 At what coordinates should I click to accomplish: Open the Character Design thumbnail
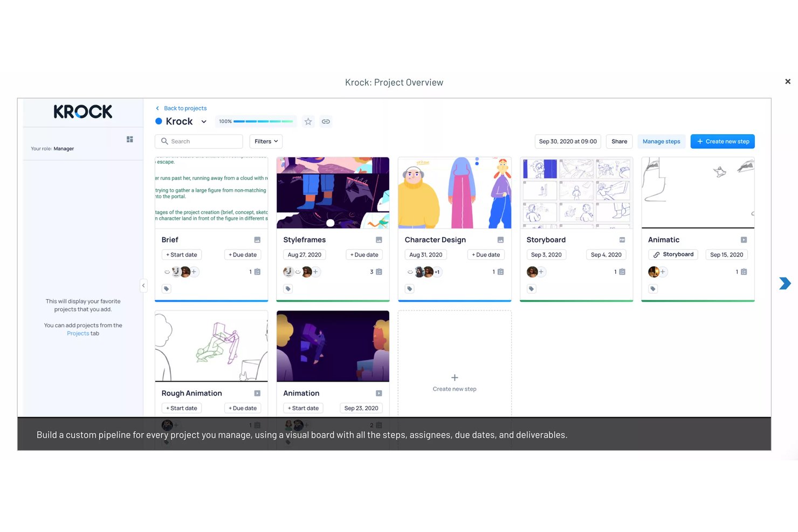pyautogui.click(x=455, y=193)
